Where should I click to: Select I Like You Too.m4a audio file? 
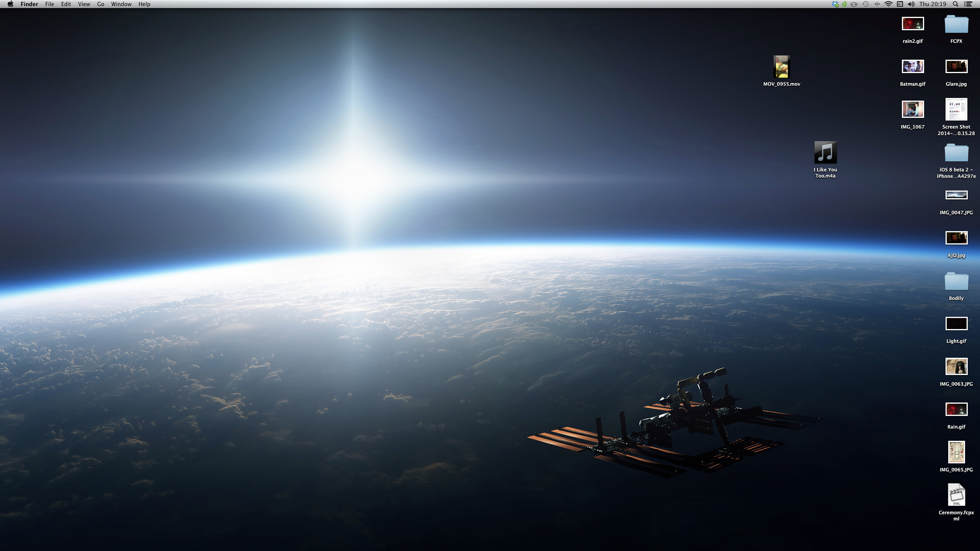point(825,152)
